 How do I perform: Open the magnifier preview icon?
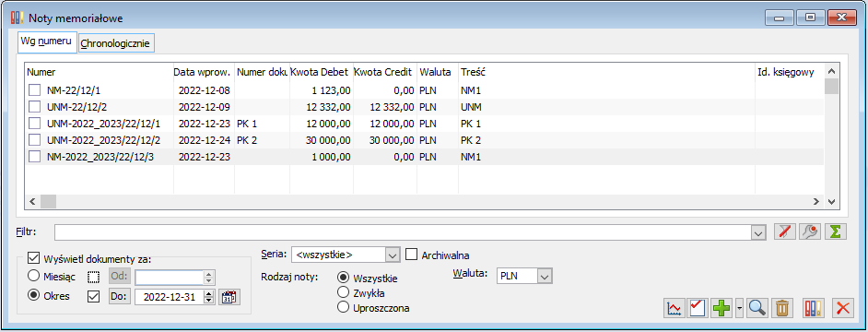point(757,308)
